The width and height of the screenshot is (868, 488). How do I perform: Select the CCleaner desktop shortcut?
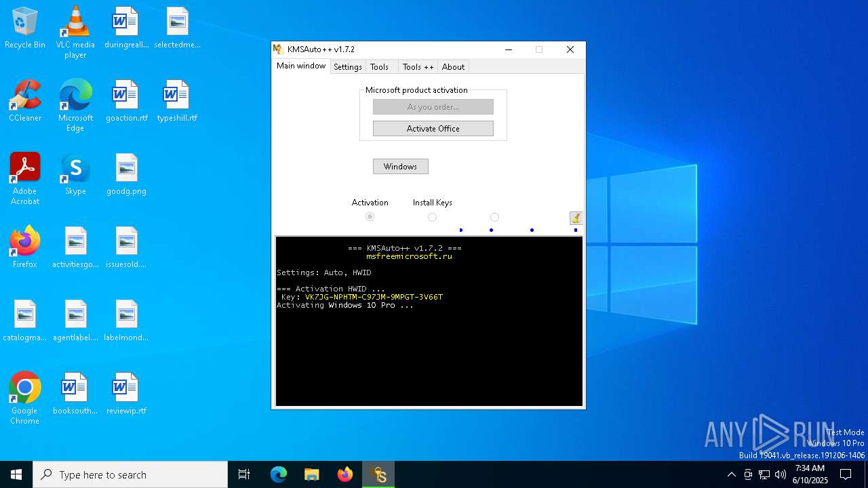pyautogui.click(x=25, y=102)
